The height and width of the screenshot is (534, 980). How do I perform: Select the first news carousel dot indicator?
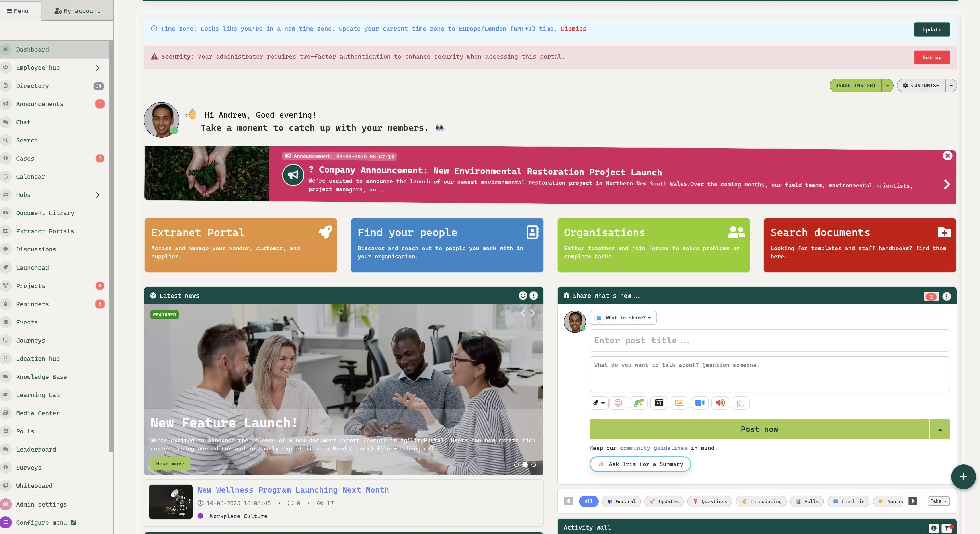(x=516, y=464)
